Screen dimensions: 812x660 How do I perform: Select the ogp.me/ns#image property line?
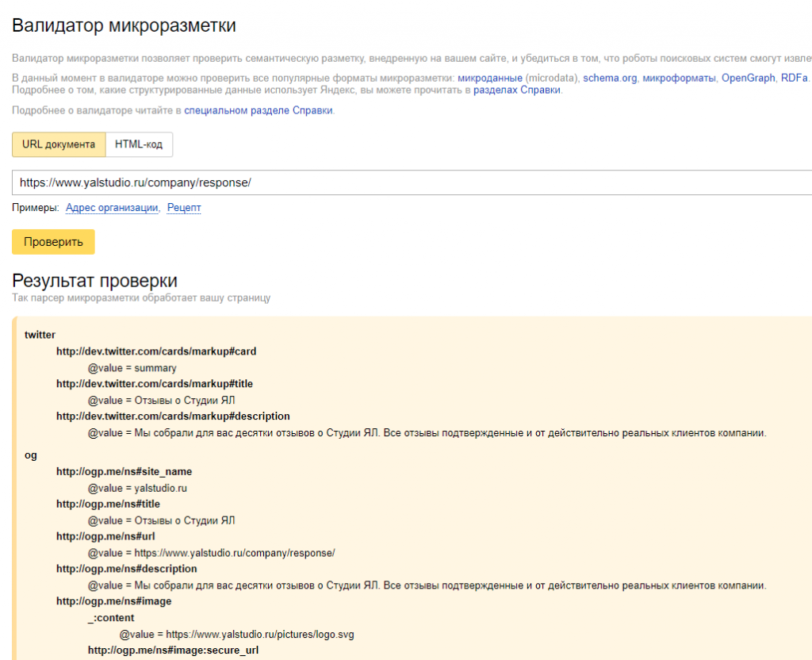point(114,601)
